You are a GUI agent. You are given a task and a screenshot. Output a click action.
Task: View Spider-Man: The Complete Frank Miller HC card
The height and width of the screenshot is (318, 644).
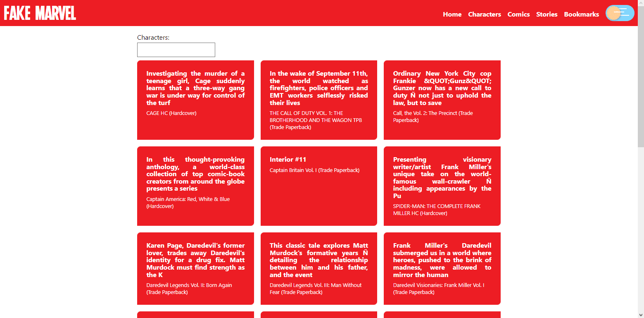(x=442, y=186)
